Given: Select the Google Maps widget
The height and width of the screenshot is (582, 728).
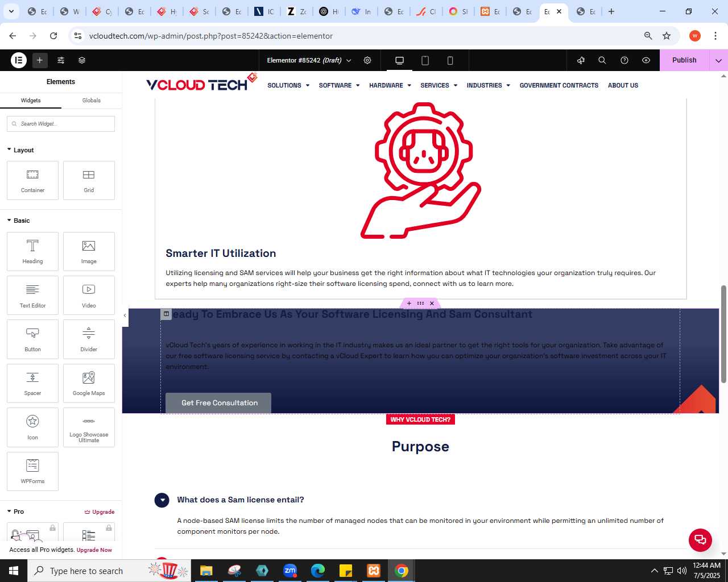Looking at the screenshot, I should tap(89, 383).
